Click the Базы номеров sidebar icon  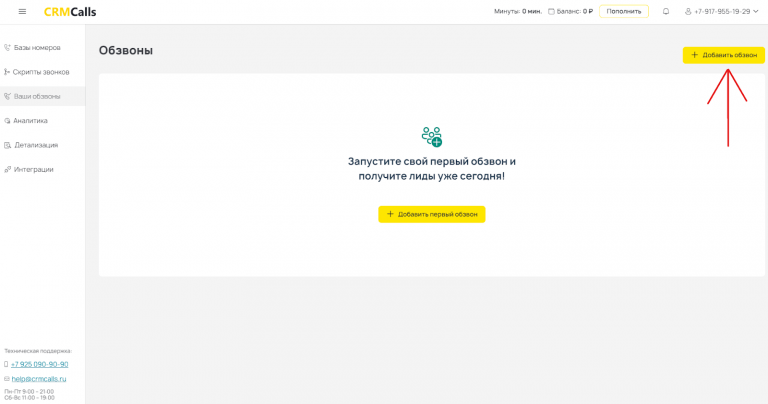pyautogui.click(x=7, y=47)
